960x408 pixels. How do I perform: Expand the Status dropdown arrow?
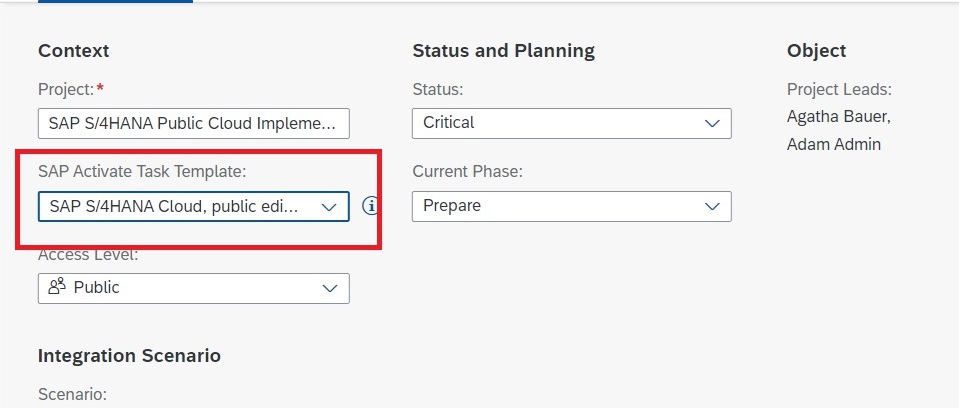[712, 123]
